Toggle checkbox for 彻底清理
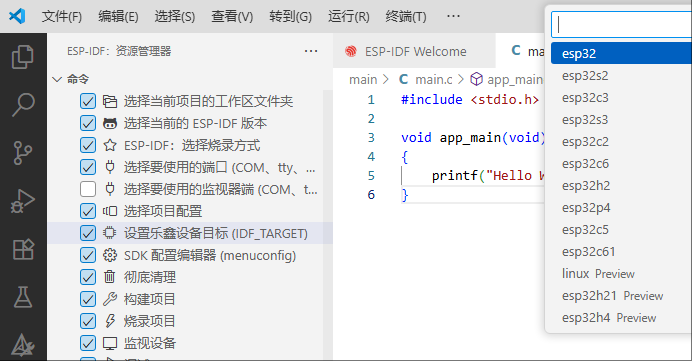The image size is (692, 361). 88,277
